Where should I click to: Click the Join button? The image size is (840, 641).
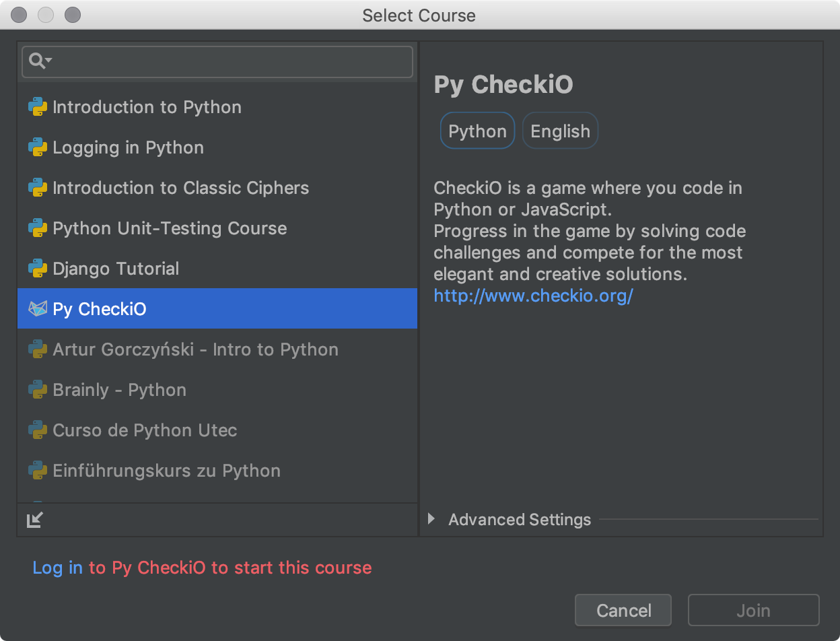point(753,610)
